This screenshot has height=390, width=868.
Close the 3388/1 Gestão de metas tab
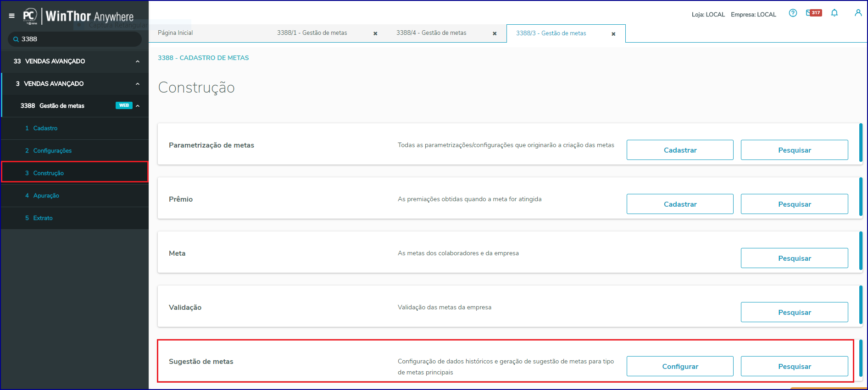click(375, 33)
